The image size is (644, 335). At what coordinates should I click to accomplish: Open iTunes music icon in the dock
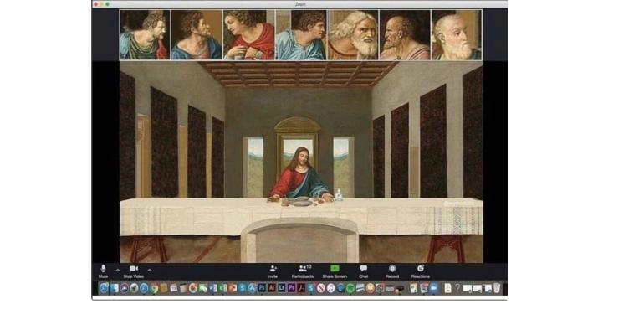330,289
